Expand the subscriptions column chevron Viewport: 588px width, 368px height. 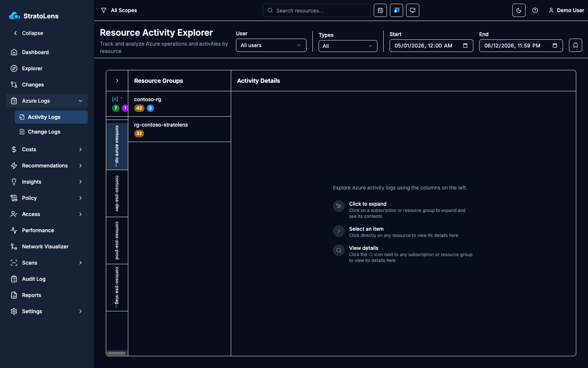pyautogui.click(x=117, y=81)
